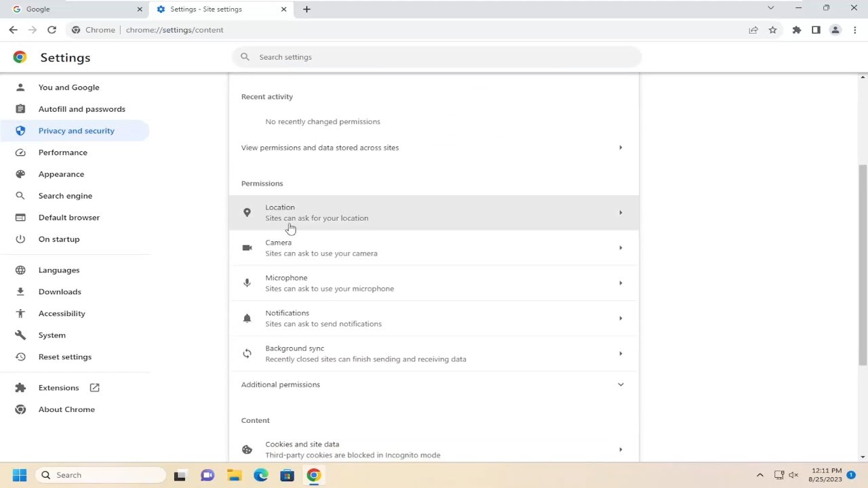Open the Reset settings section

[64, 357]
